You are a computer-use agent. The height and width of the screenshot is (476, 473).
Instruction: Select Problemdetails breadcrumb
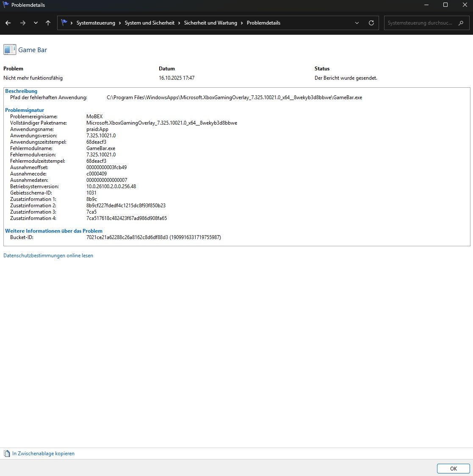point(263,23)
